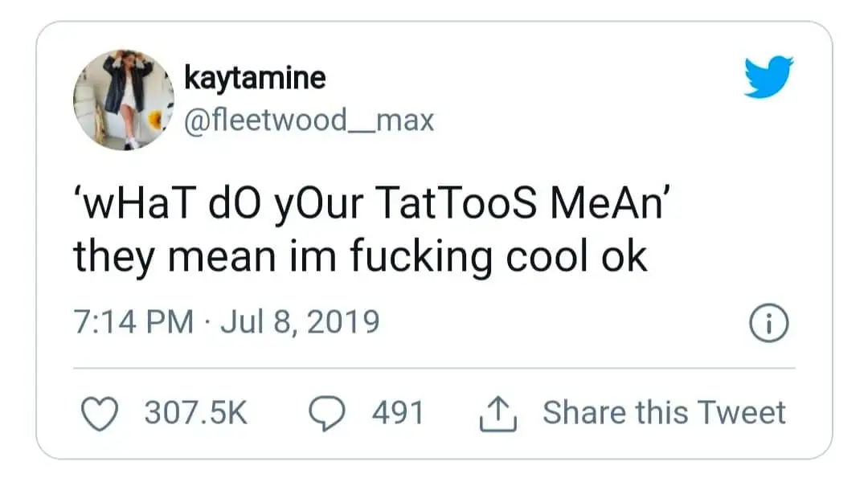Click the display name kaytamine
Viewport: 868px width, 482px height.
pyautogui.click(x=255, y=78)
